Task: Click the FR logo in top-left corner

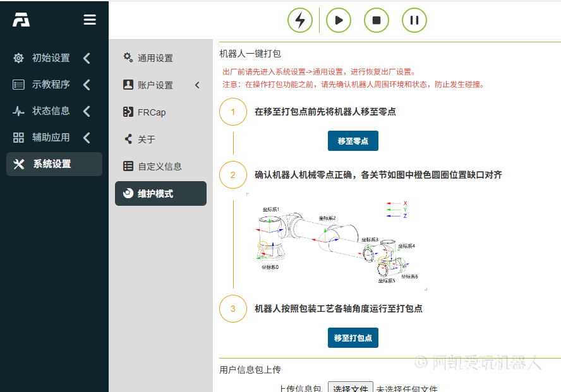Action: [21, 20]
